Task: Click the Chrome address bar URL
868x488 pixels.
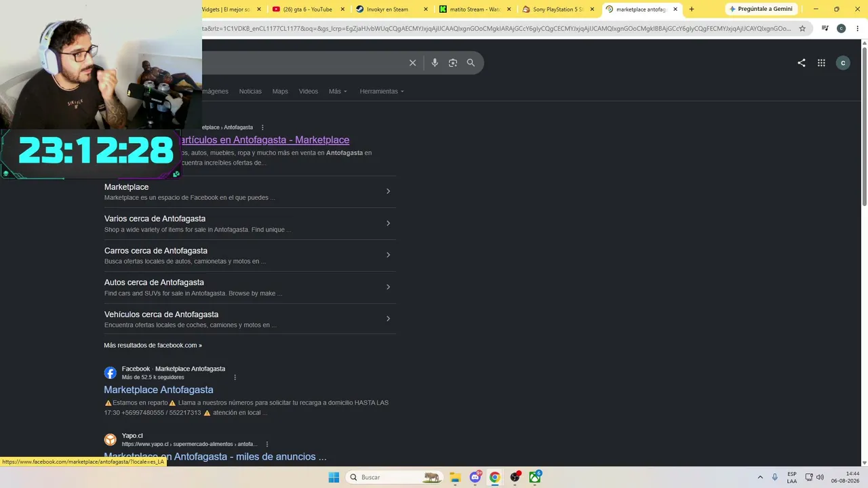Action: tap(496, 28)
